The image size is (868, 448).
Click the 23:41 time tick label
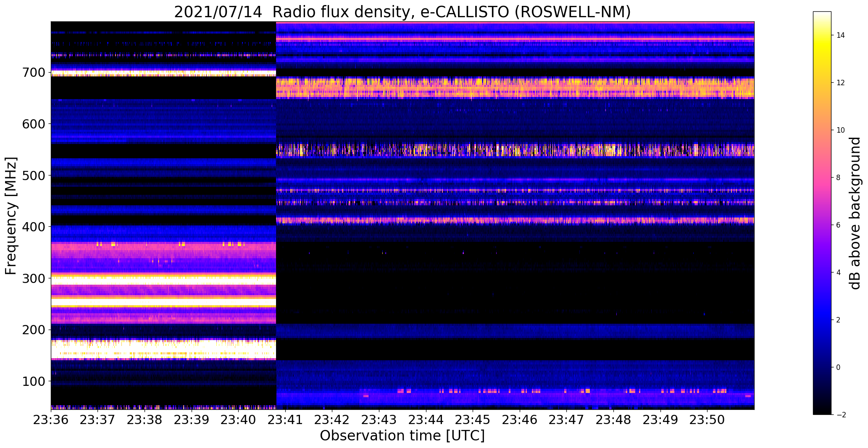tap(285, 420)
